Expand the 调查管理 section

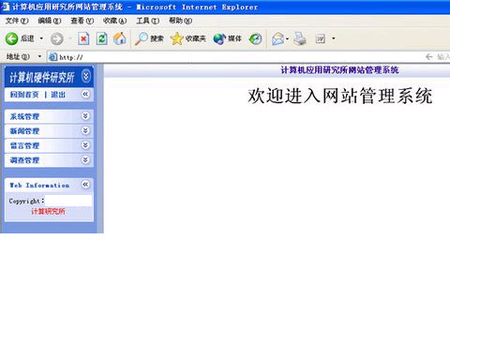(x=85, y=160)
